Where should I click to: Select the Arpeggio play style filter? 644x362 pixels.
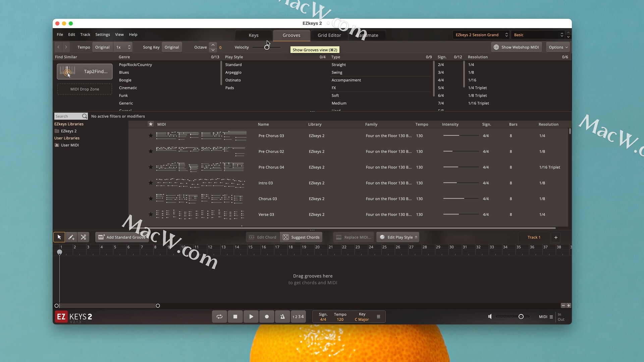233,72
